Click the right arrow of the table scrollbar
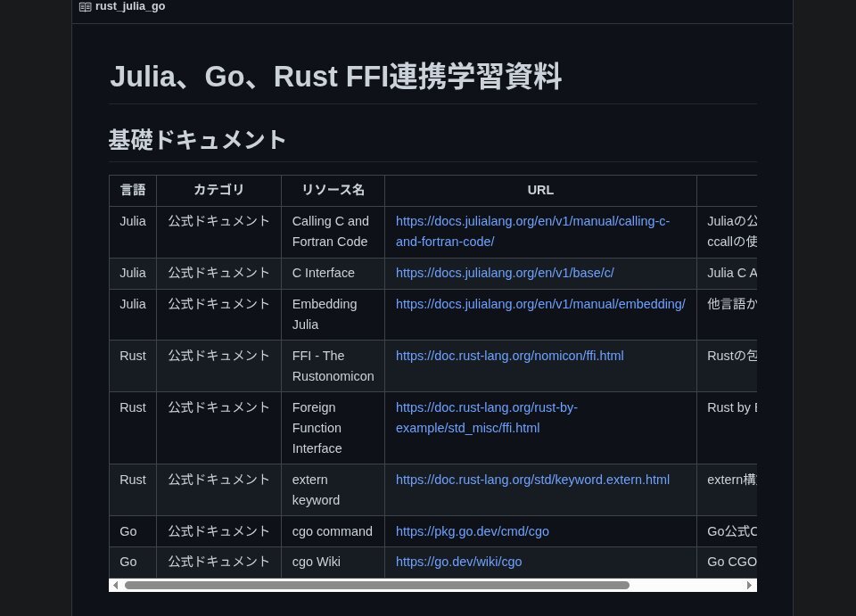856x616 pixels. click(749, 586)
